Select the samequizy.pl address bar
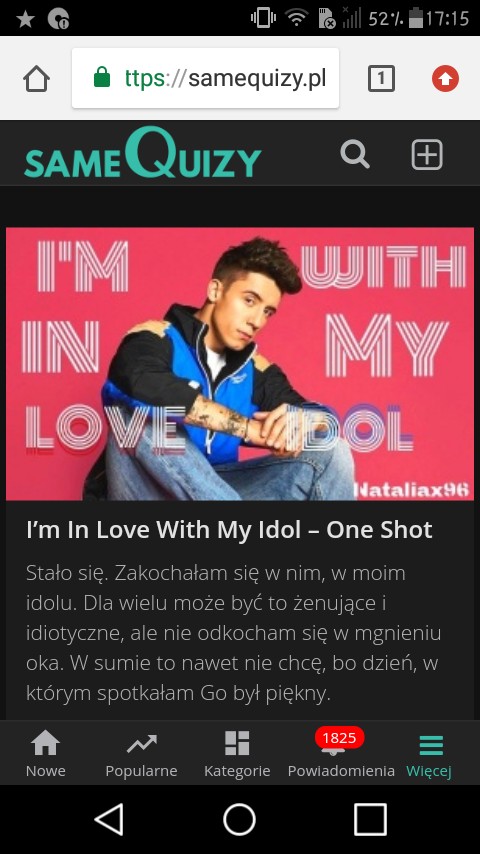480x854 pixels. click(x=205, y=78)
